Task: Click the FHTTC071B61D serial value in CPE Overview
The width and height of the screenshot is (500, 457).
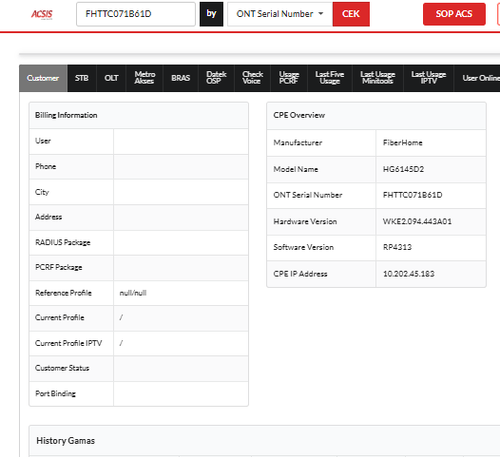Action: [412, 195]
